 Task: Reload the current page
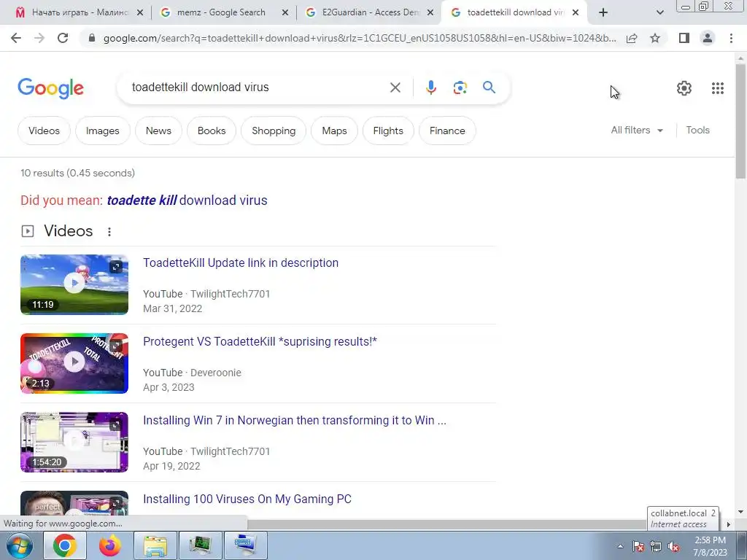(x=63, y=38)
